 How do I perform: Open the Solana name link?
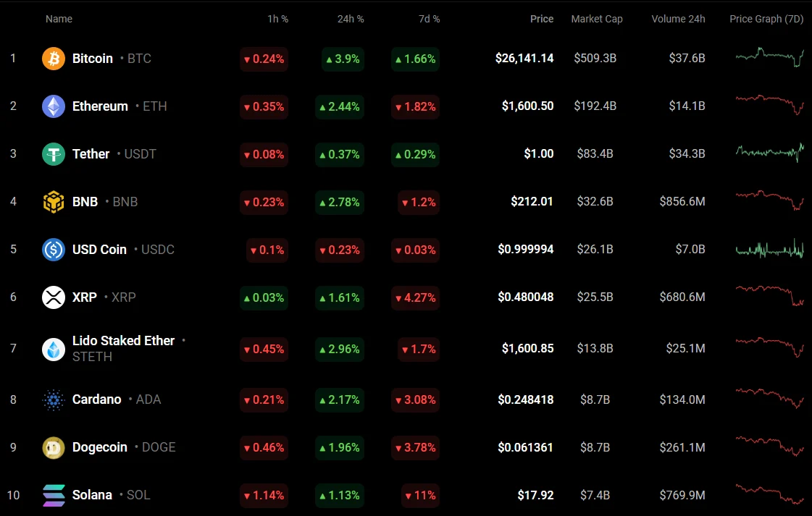92,495
